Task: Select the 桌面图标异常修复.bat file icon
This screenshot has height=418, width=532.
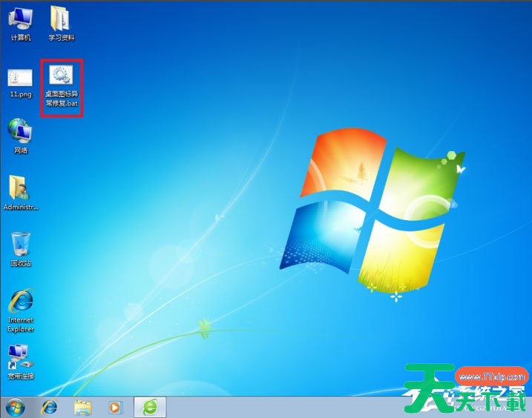Action: [62, 86]
